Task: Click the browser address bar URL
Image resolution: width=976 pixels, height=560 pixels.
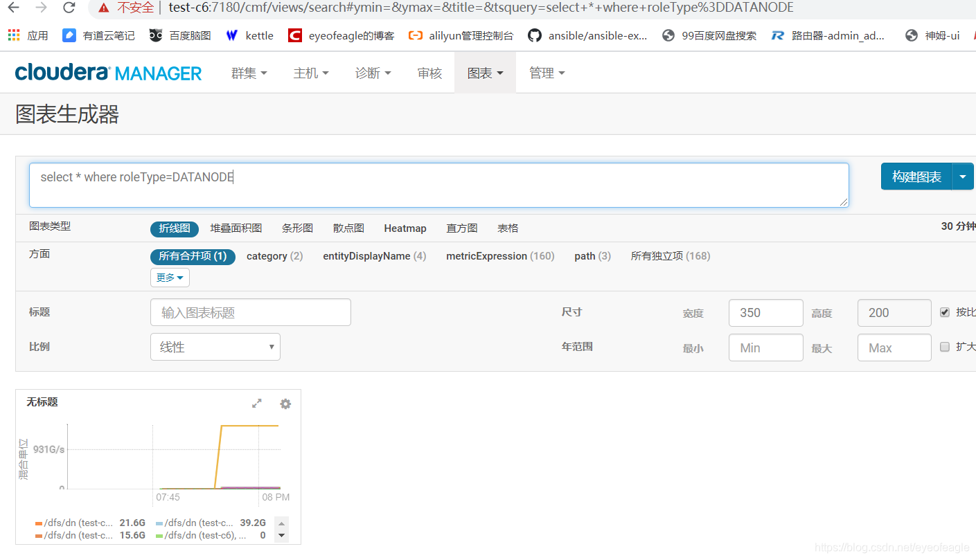Action: pyautogui.click(x=481, y=8)
